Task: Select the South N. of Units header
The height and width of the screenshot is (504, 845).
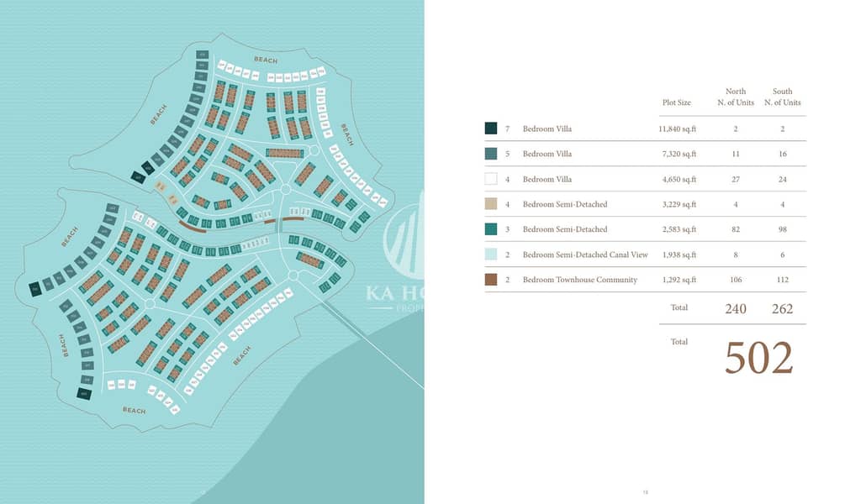Action: click(x=782, y=97)
